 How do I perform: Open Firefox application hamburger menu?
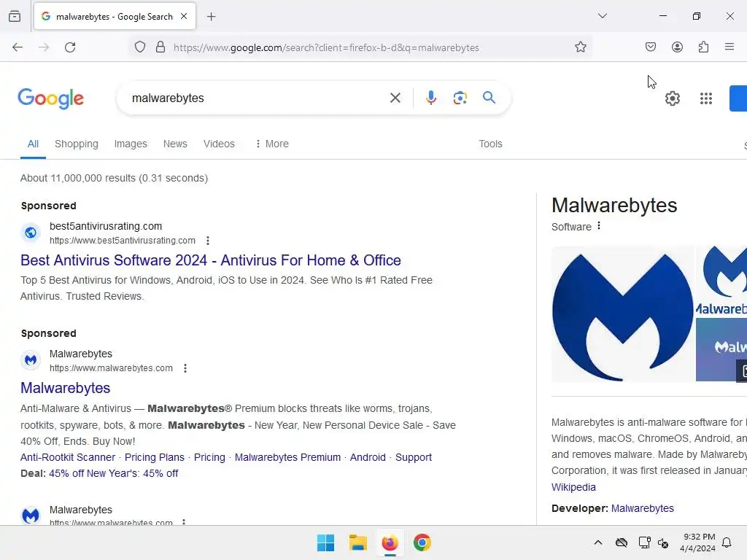[x=729, y=47]
